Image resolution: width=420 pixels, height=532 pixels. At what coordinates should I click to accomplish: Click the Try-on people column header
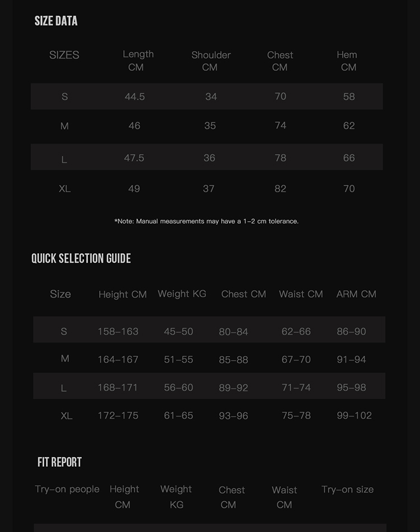[x=67, y=489]
